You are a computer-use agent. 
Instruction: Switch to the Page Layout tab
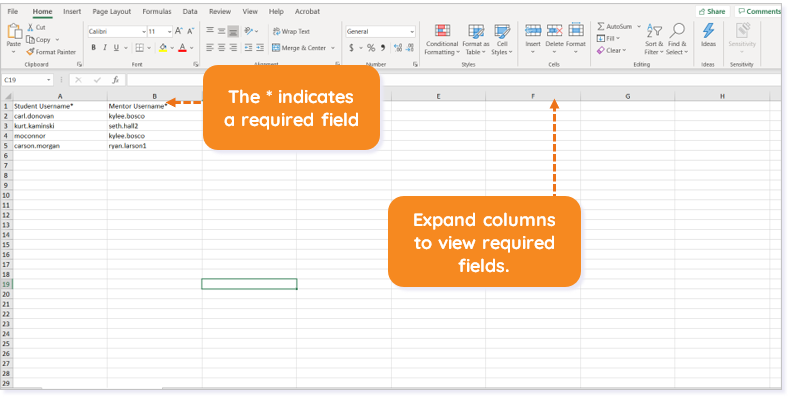point(111,11)
